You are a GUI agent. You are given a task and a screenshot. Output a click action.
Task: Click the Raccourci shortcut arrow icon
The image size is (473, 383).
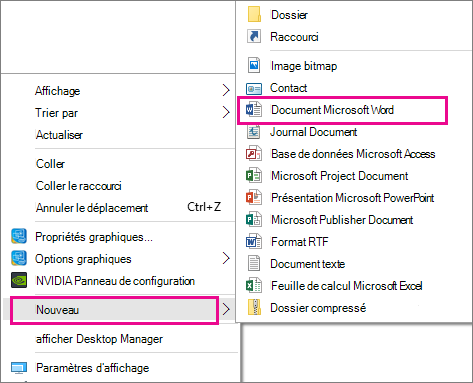(x=254, y=36)
